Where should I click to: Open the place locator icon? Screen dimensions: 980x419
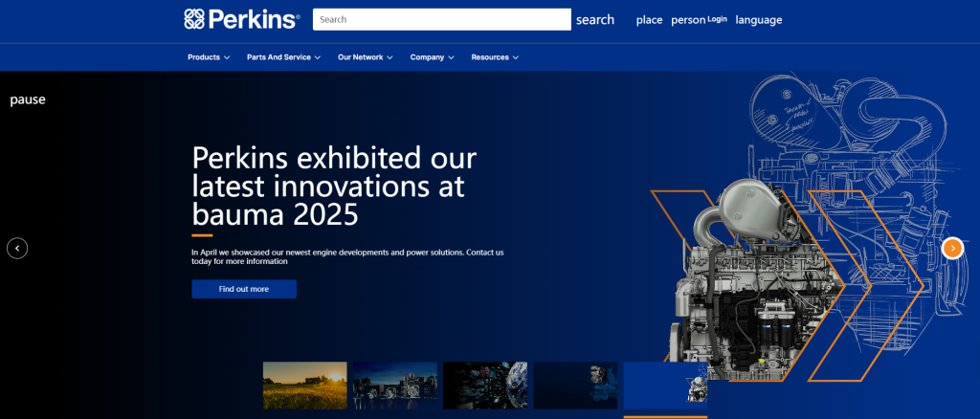(650, 20)
